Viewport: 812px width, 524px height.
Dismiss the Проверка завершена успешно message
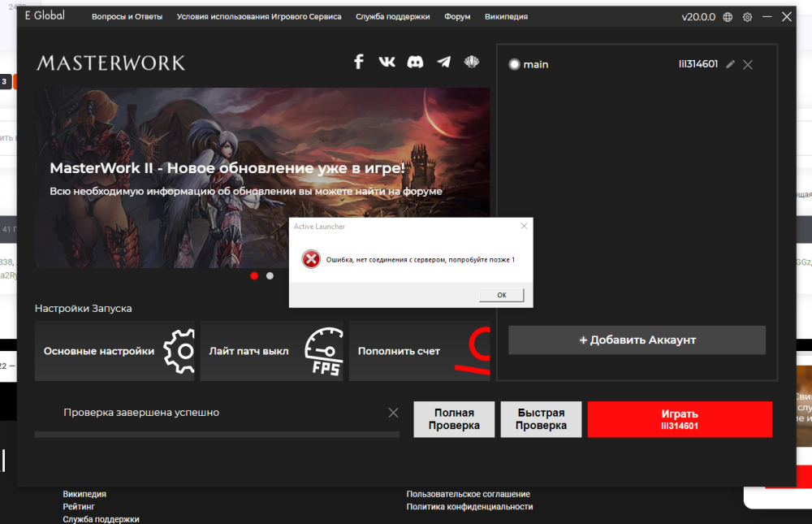tap(393, 413)
